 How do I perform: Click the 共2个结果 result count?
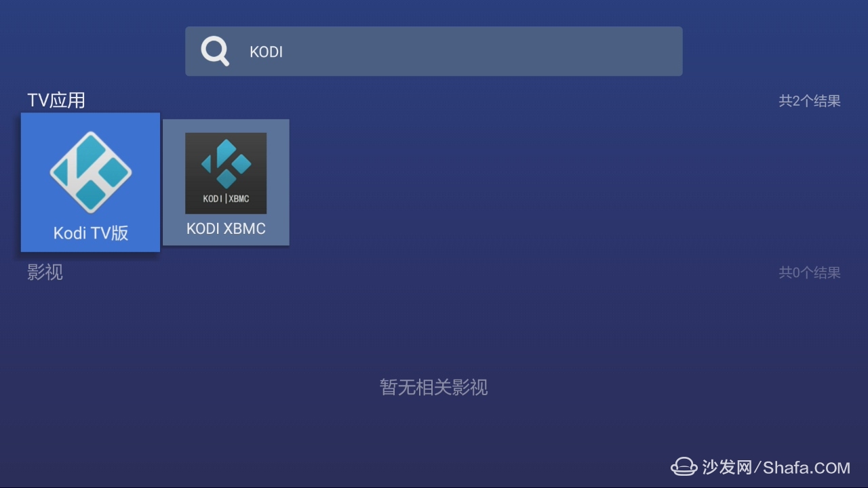[x=810, y=101]
